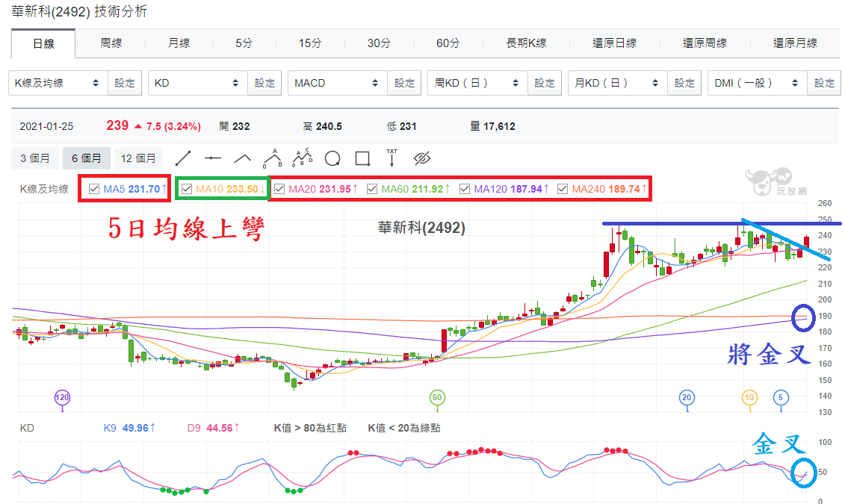Switch to the 還原周線 tab
This screenshot has height=504, width=845.
pyautogui.click(x=705, y=43)
